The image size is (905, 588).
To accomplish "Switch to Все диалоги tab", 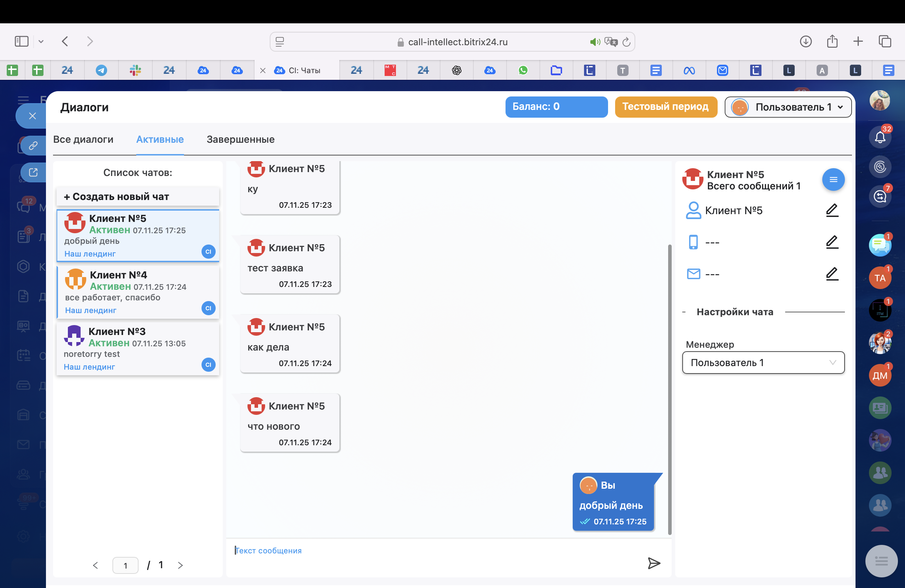I will (x=83, y=140).
